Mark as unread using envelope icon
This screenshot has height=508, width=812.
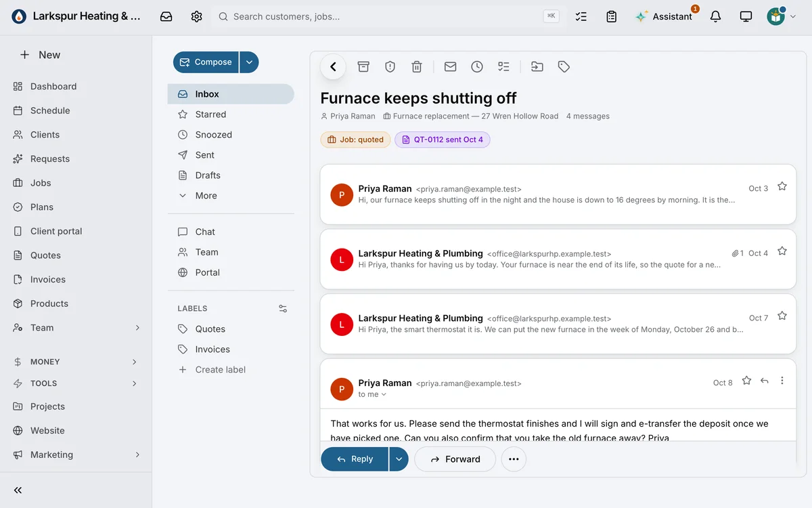tap(450, 66)
